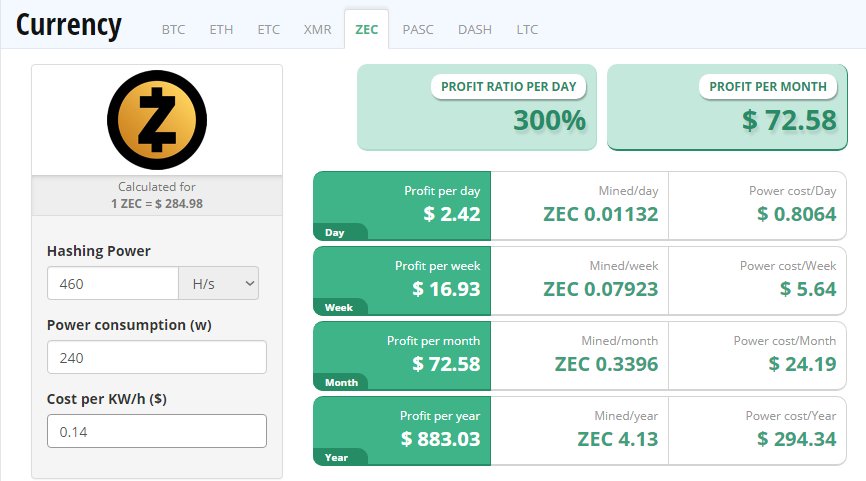Switch to the ETH currency tab

221,29
